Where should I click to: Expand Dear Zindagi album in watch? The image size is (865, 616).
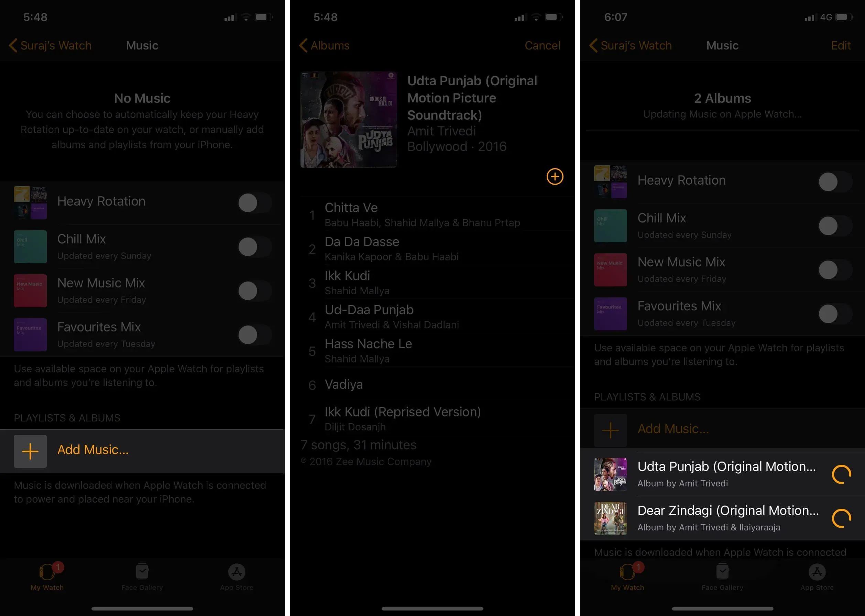coord(722,519)
